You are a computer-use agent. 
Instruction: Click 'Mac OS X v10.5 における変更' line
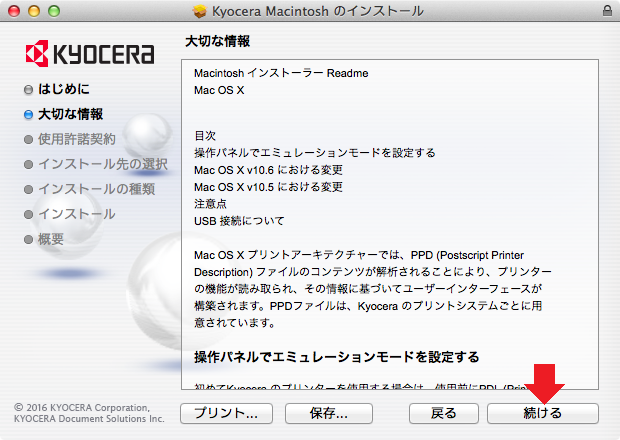point(268,187)
